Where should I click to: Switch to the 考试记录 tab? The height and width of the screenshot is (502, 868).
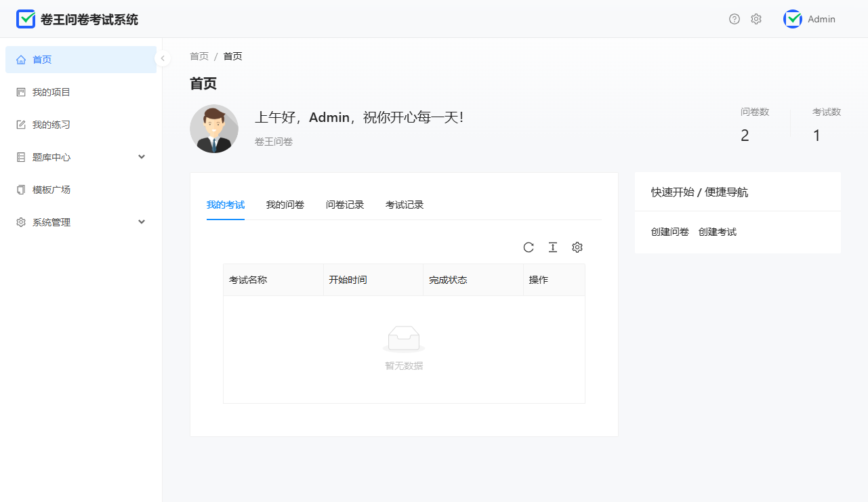pyautogui.click(x=405, y=205)
